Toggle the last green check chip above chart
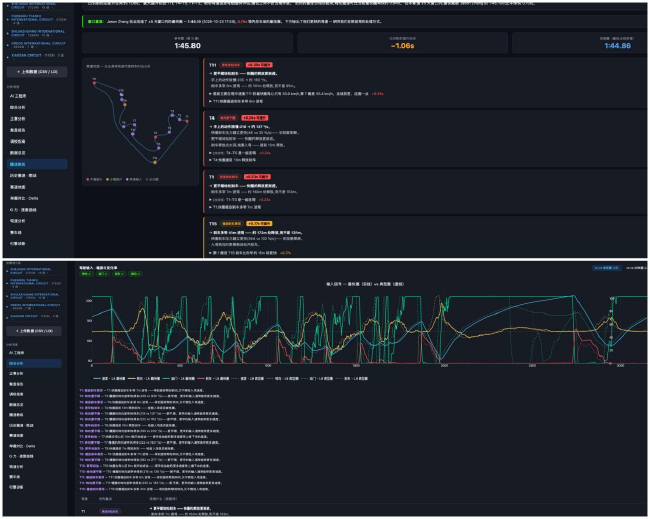Screen dimensions: 650x519 pyautogui.click(x=136, y=274)
